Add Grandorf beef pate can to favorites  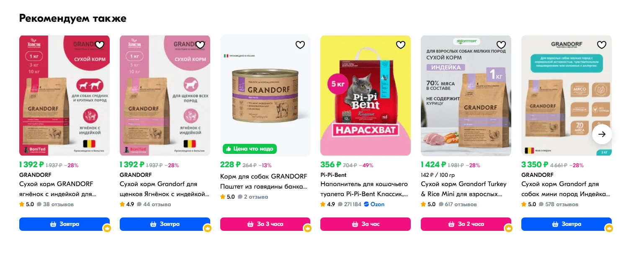(300, 45)
